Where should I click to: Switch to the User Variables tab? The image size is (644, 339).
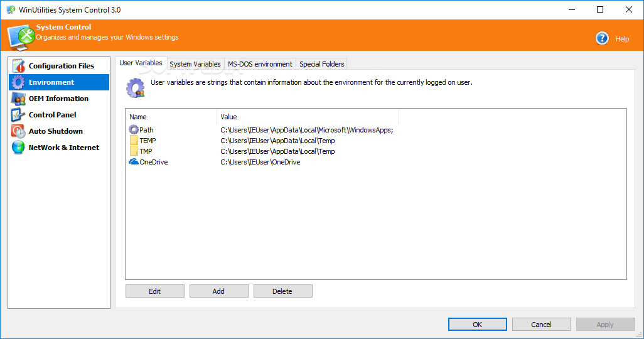[x=141, y=63]
